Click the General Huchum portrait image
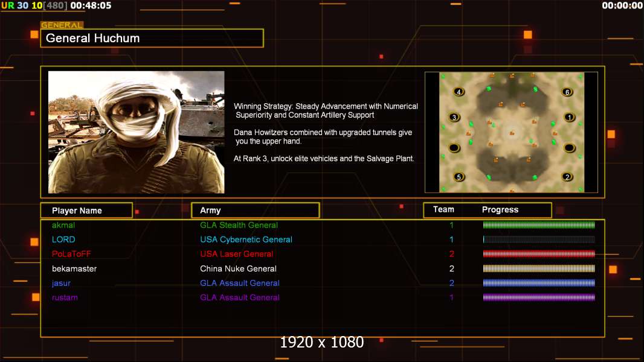The image size is (644, 362). 137,132
